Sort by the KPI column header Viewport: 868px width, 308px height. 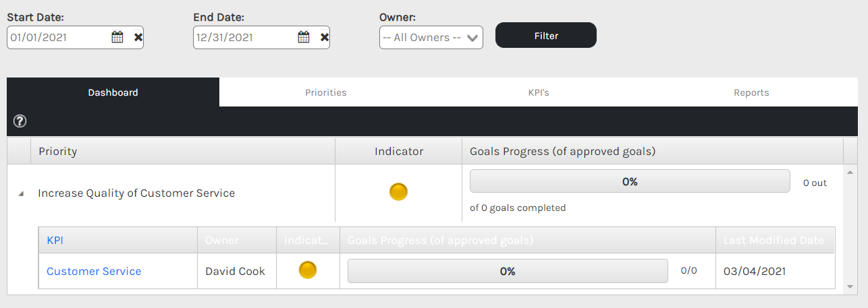[x=55, y=240]
